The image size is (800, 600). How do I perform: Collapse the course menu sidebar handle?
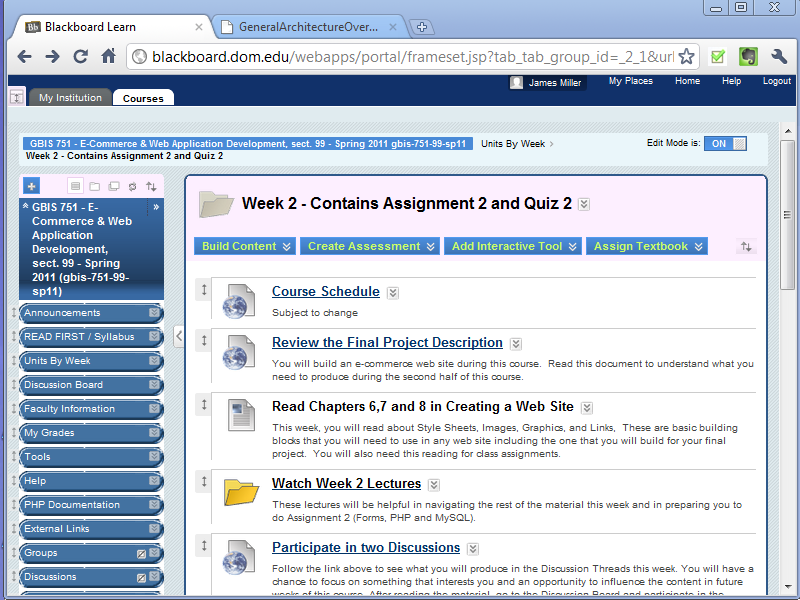178,336
